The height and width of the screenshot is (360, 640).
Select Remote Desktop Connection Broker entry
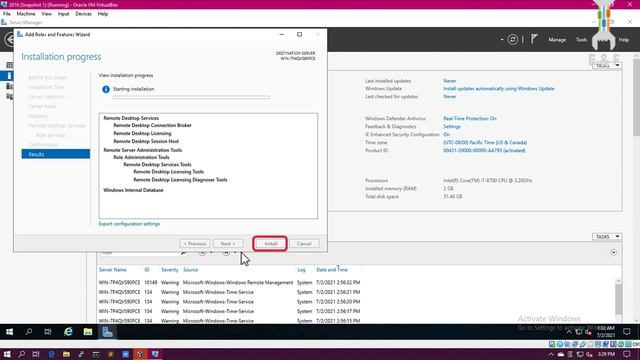point(152,125)
